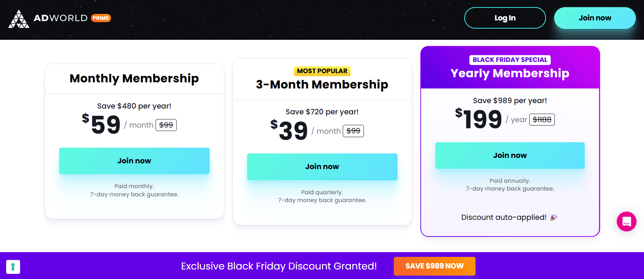Click the teal keyhole icon bottom-left
Screen dimensions: 644x279
13,267
